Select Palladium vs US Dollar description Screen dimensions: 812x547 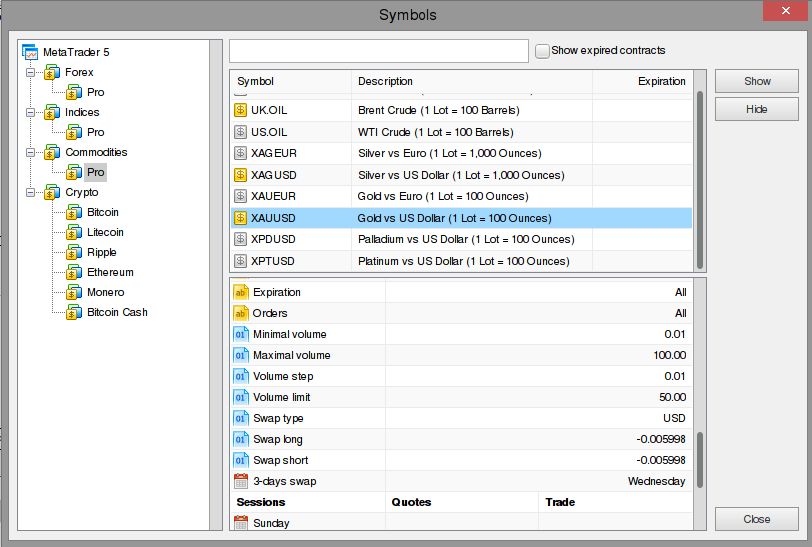coord(466,239)
